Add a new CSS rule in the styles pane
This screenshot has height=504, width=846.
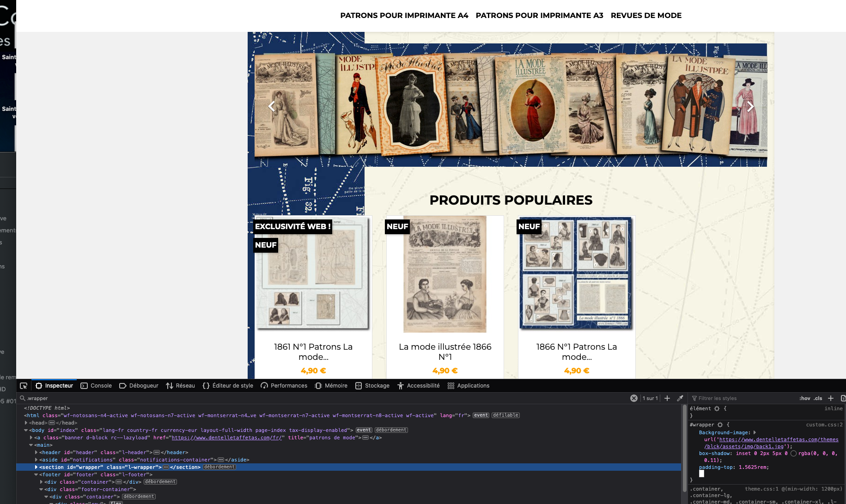pyautogui.click(x=831, y=398)
